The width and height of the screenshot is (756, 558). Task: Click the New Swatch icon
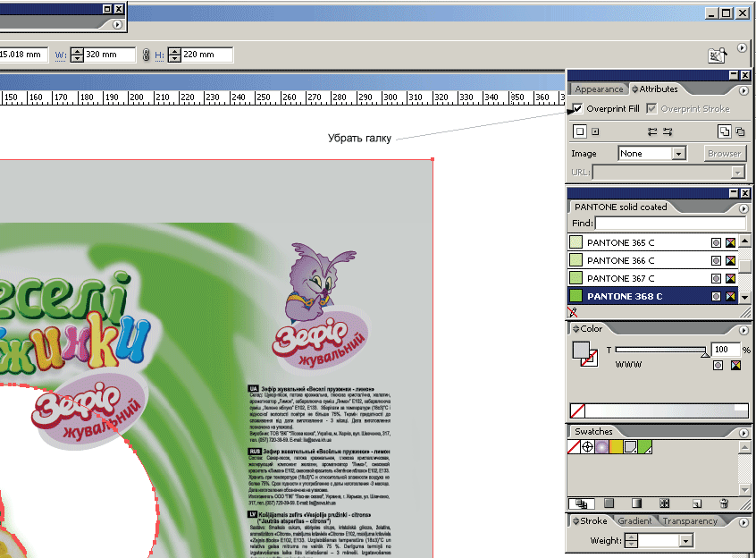pyautogui.click(x=697, y=504)
